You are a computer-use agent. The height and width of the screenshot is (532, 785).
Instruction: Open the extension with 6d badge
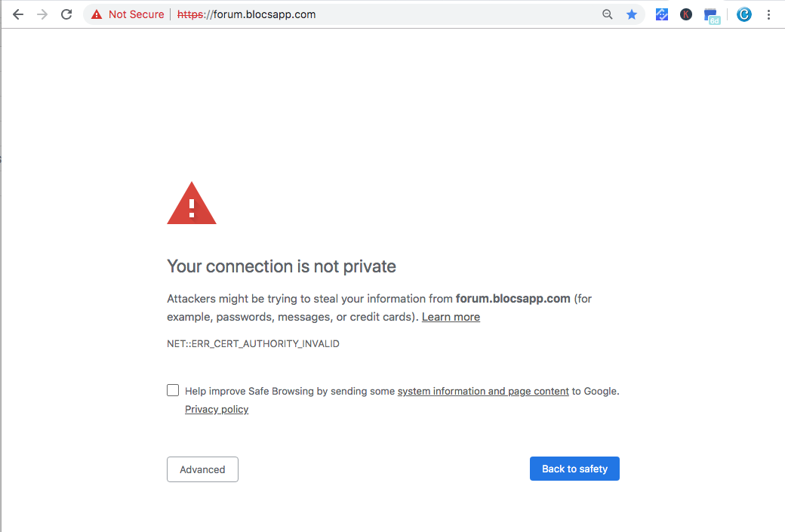click(711, 16)
